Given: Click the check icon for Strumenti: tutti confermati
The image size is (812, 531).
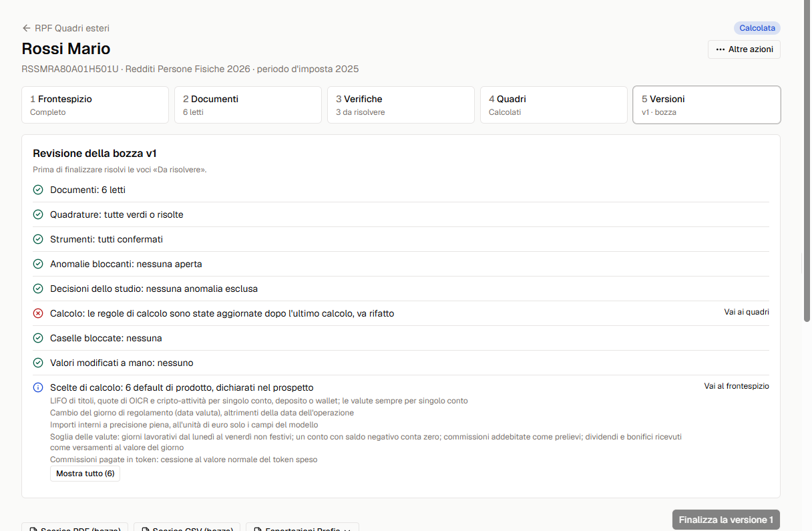Looking at the screenshot, I should point(38,239).
